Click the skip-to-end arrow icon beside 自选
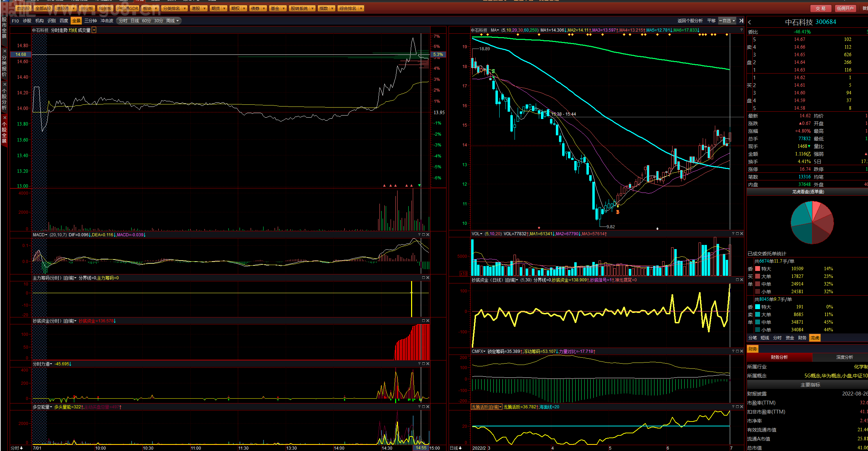This screenshot has width=868, height=451. (x=741, y=21)
